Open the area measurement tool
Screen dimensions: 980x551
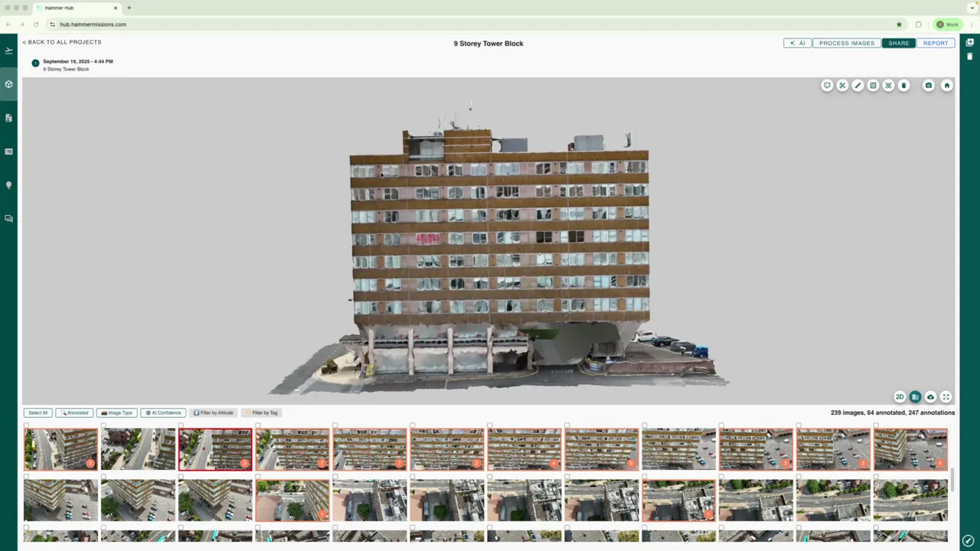pos(873,85)
